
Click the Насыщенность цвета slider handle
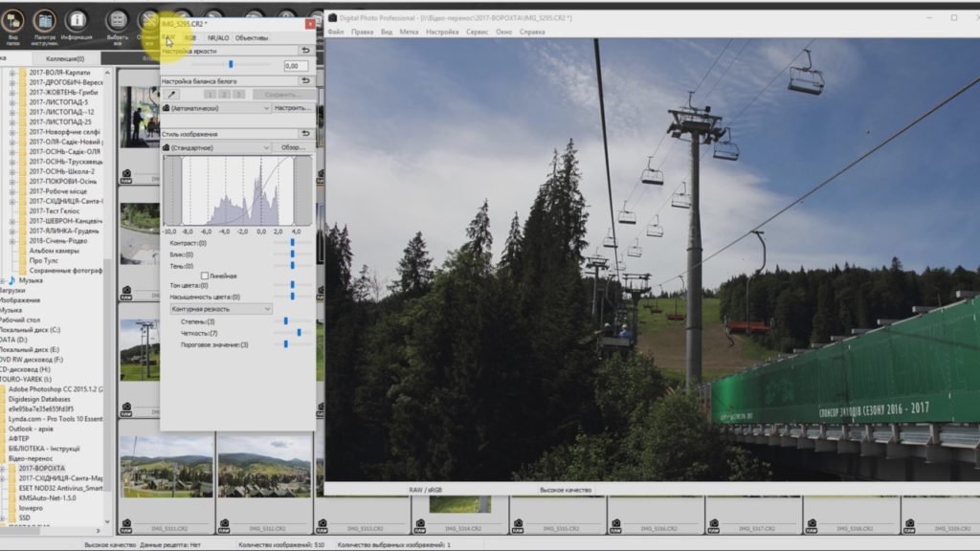pos(292,297)
